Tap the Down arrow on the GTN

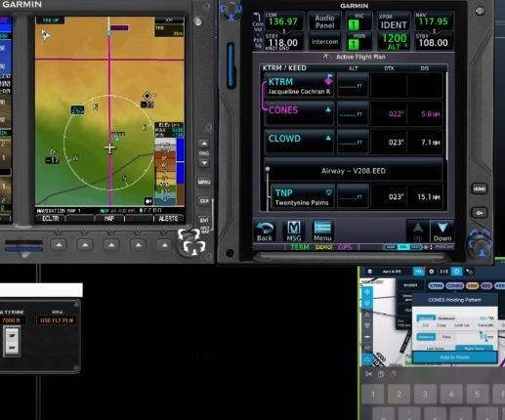(442, 231)
